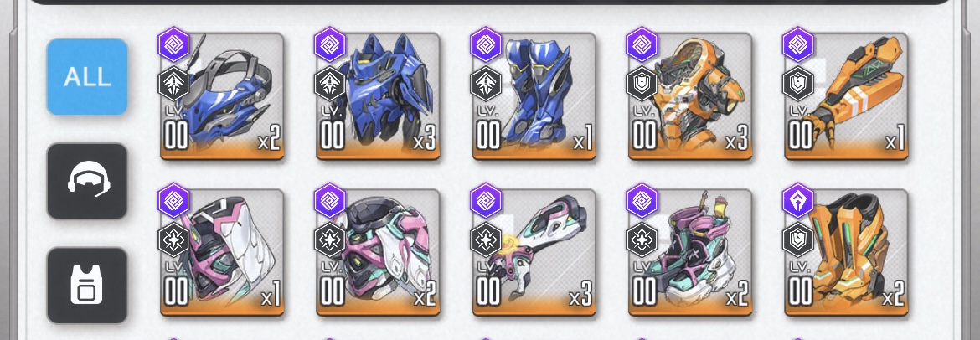Select orange arm gauntlet item x1

tap(846, 97)
